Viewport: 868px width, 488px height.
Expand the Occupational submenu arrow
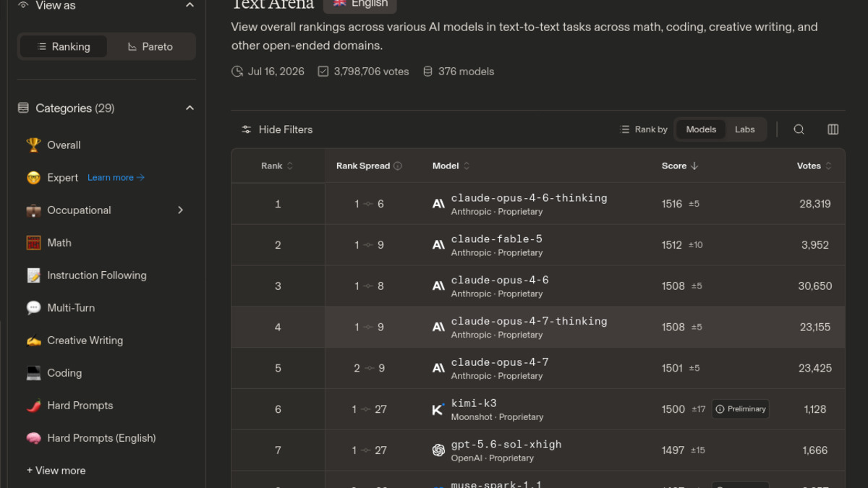point(181,210)
